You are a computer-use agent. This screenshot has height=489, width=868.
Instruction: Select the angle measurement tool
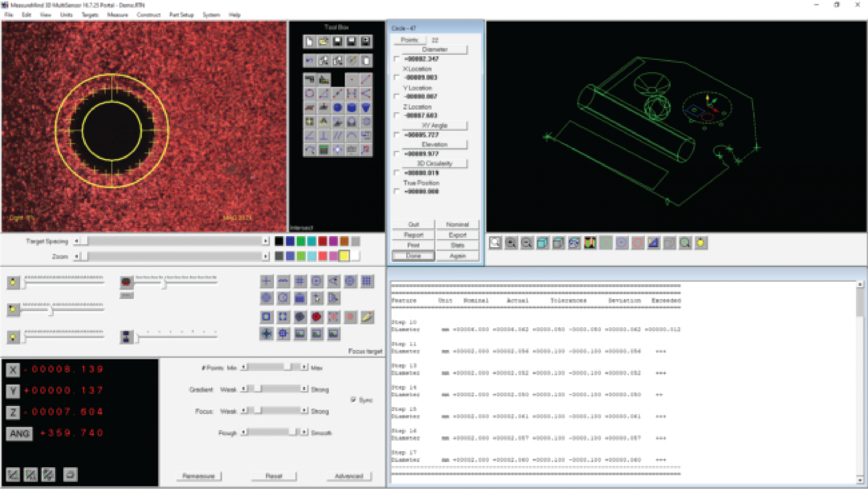point(310,135)
